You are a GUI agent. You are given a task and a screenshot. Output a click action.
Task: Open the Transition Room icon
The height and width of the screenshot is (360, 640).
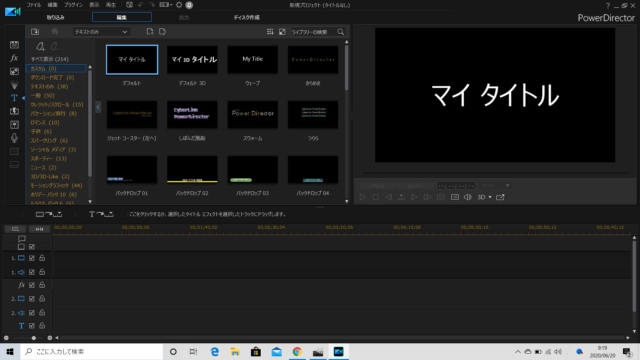pos(14,111)
